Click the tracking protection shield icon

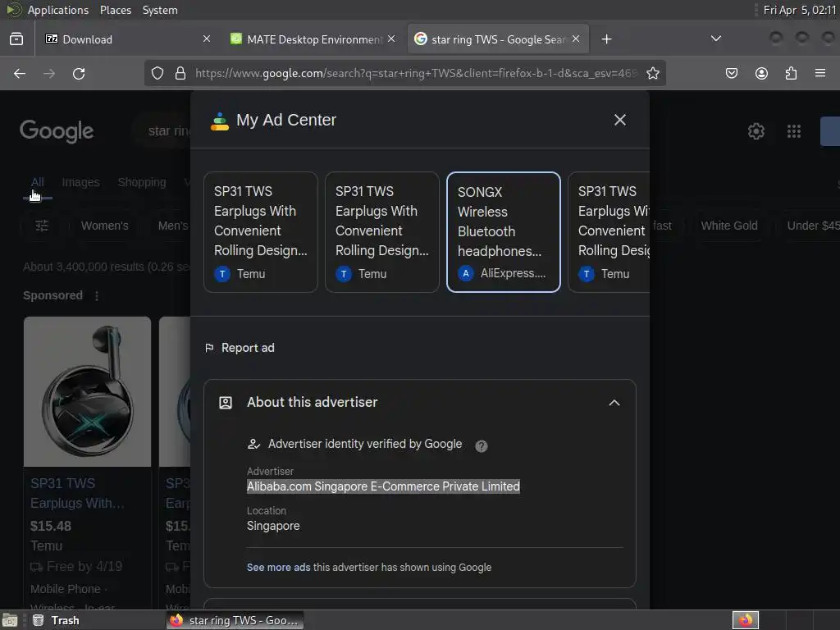(x=157, y=73)
